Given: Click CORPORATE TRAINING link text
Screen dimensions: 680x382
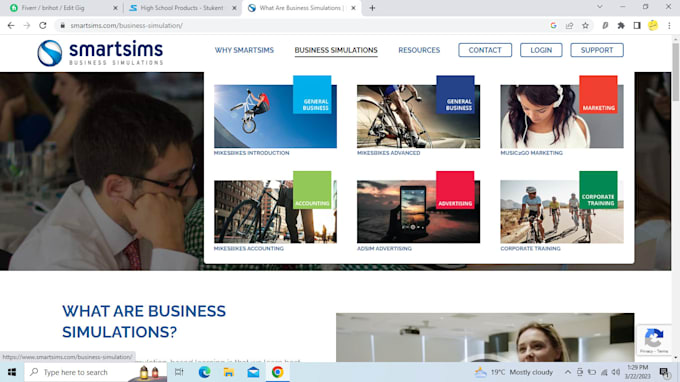Looking at the screenshot, I should coord(530,248).
